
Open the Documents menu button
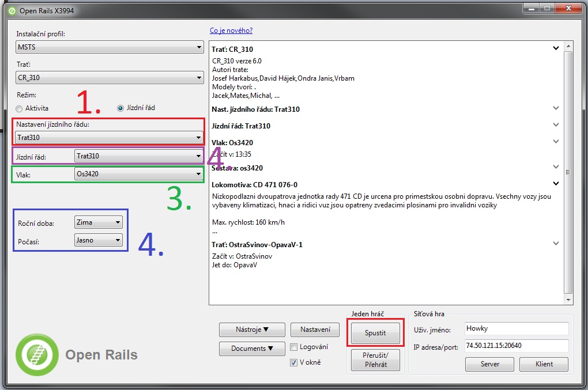click(252, 349)
